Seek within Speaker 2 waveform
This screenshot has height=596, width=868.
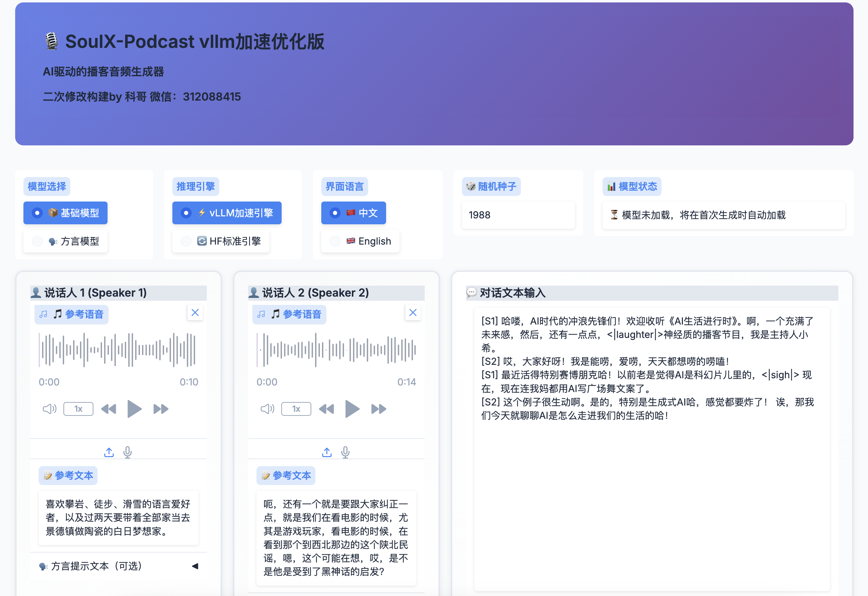tap(336, 350)
